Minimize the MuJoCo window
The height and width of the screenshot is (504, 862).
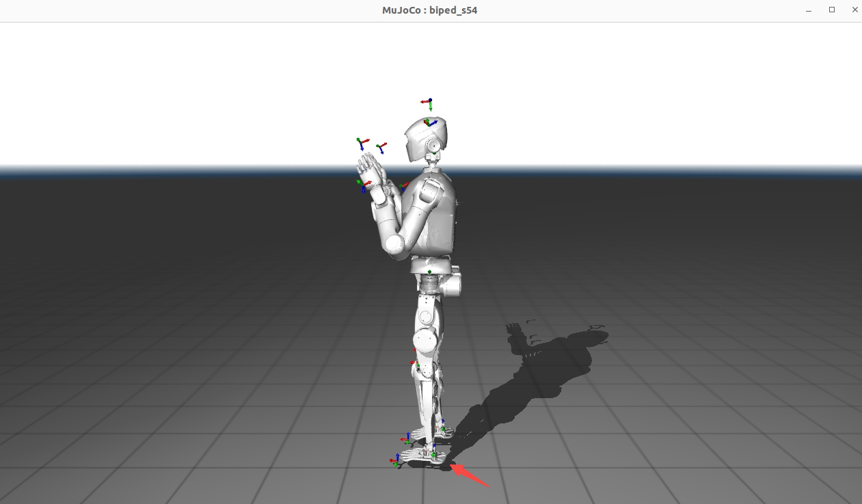810,10
